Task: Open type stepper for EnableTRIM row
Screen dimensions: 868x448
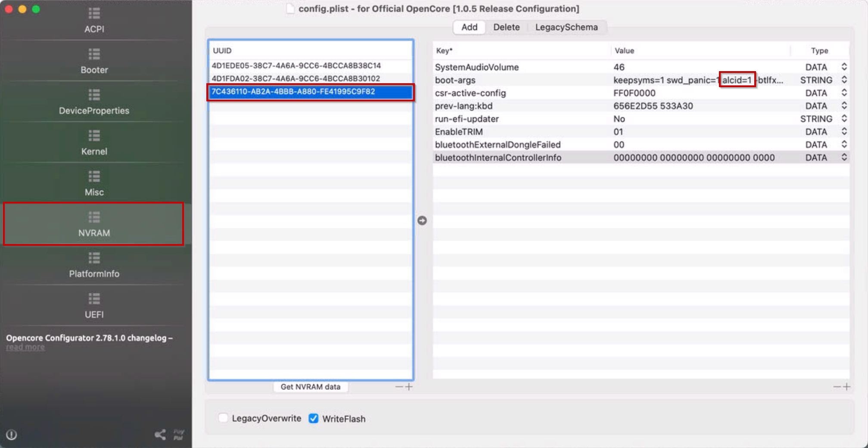Action: tap(844, 132)
